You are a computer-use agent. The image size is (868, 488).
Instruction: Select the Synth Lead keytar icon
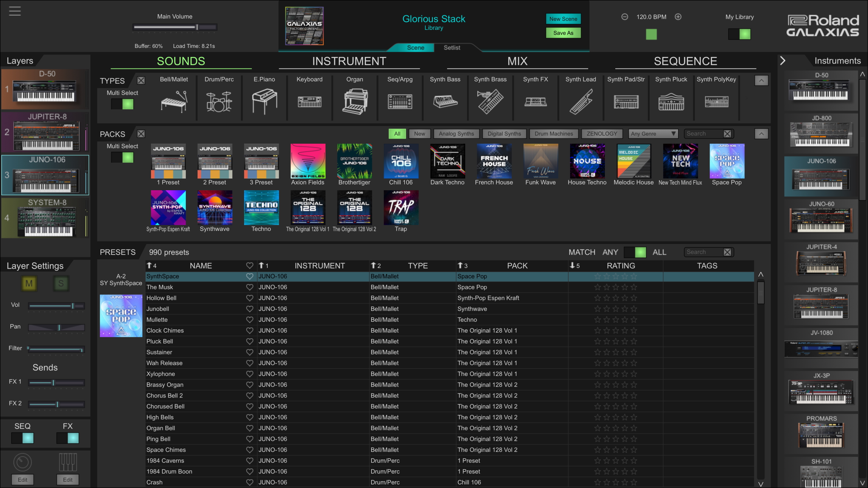[581, 101]
